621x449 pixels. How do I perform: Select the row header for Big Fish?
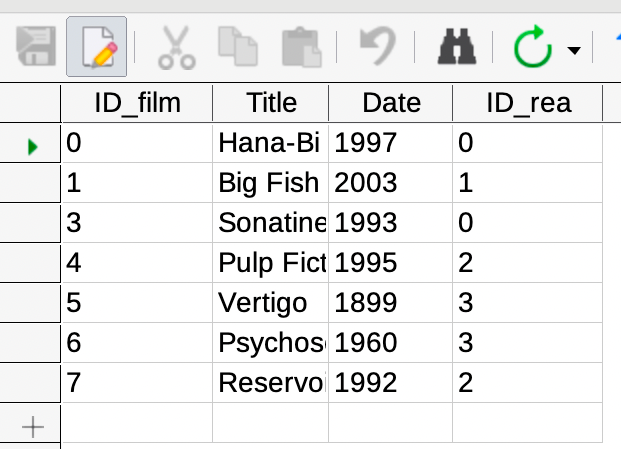(30, 183)
